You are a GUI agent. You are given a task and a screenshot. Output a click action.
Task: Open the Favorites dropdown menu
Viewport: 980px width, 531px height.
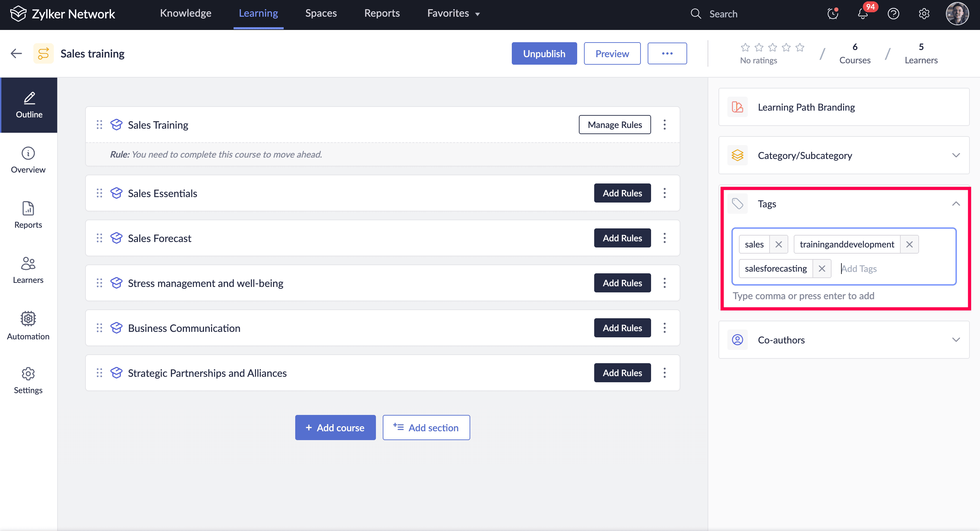coord(453,13)
